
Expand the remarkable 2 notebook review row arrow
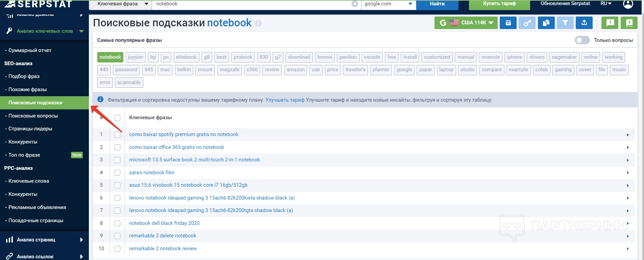628,249
